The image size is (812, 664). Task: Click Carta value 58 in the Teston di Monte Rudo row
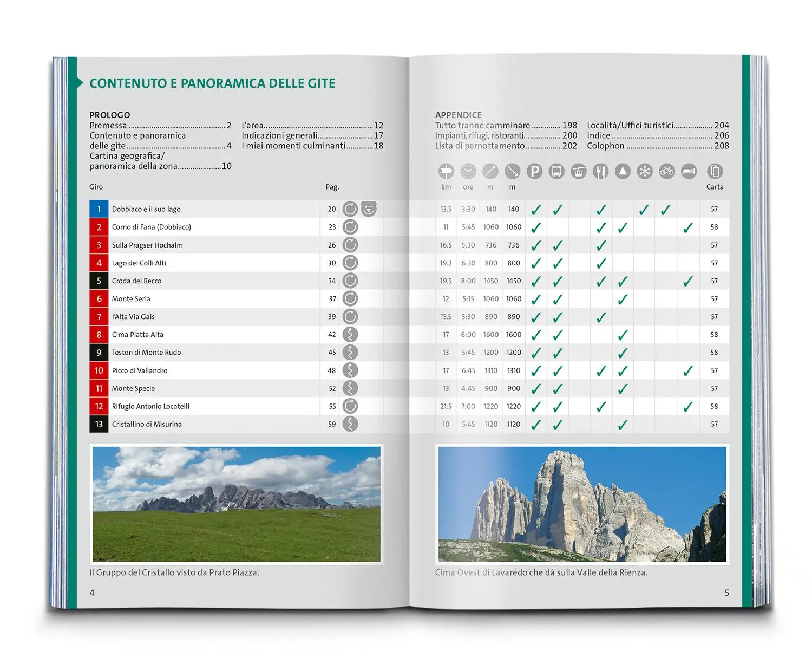(715, 352)
